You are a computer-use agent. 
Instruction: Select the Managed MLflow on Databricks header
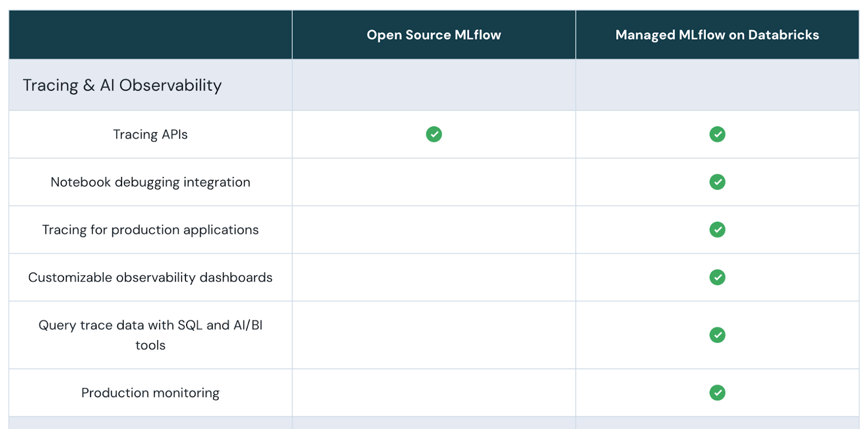tap(717, 35)
